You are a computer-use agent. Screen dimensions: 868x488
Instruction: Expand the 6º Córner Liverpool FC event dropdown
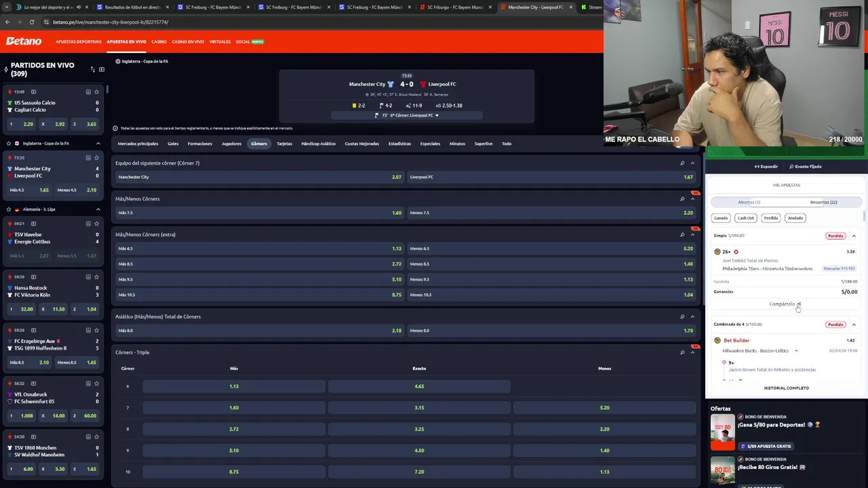(437, 115)
